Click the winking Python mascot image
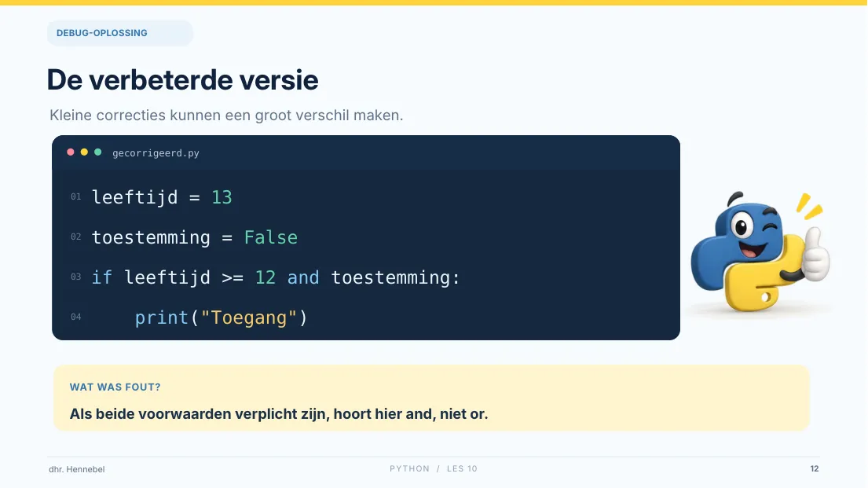Screen dimensions: 868x488 [x=760, y=252]
